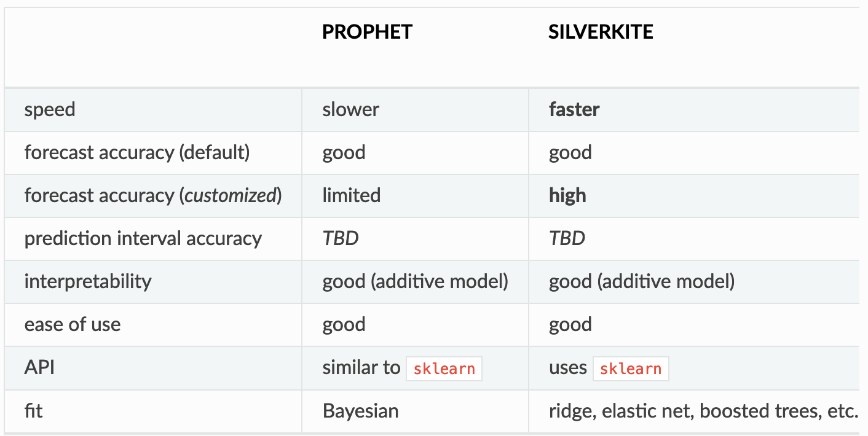Click the TBD cell in Silverkite column
Viewport: 868px width, 436px height.
tap(567, 239)
